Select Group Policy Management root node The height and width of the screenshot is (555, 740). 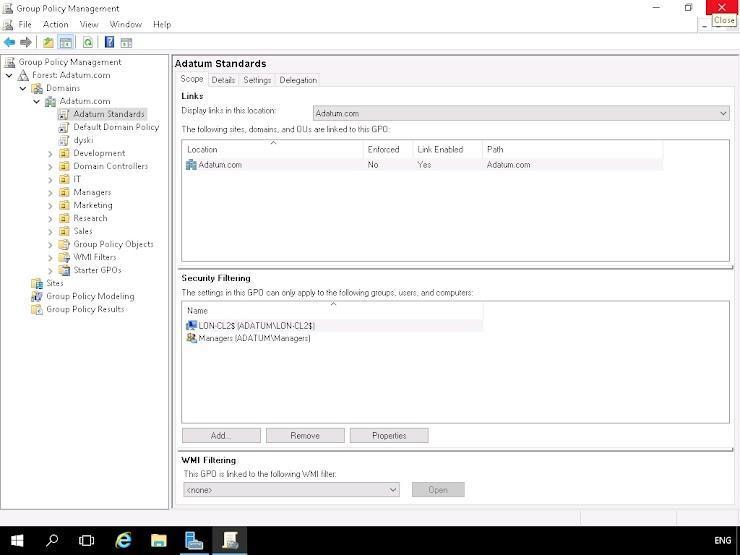click(x=69, y=62)
